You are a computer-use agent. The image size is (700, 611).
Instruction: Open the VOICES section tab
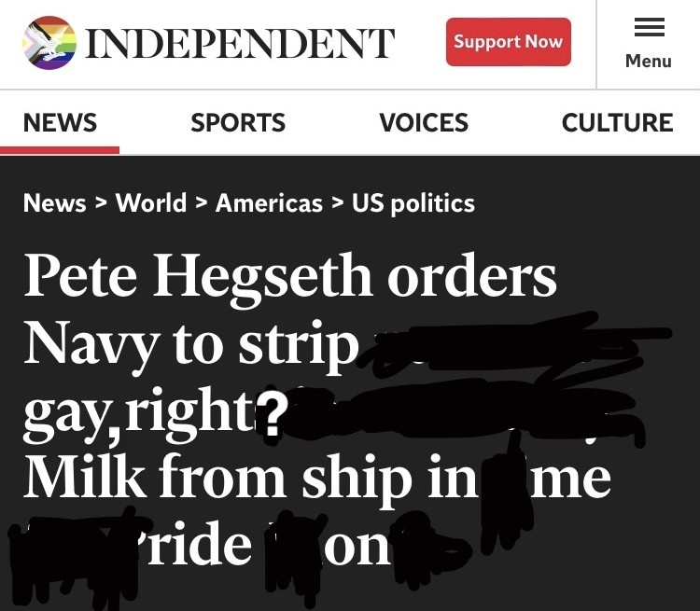click(x=424, y=122)
